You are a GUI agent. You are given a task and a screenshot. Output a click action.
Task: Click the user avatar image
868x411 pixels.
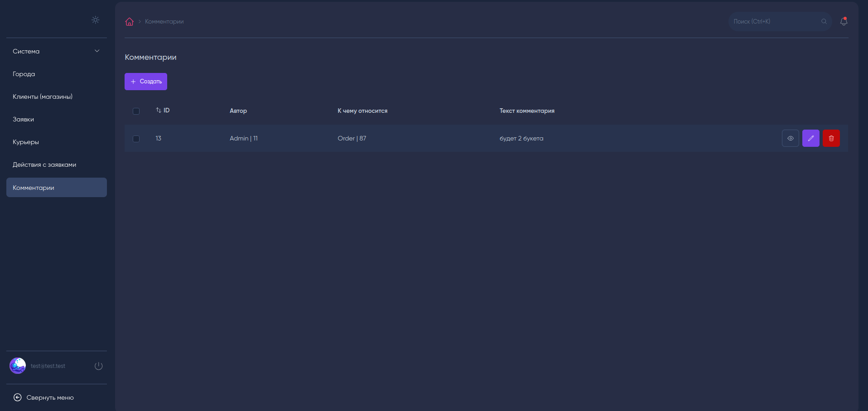[x=18, y=366]
